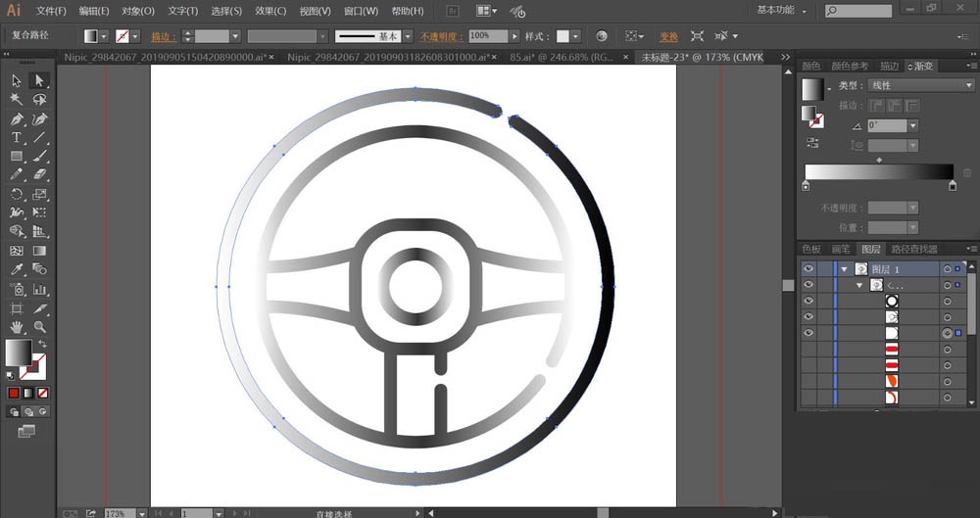
Task: Click the opacity 100% input field
Action: point(488,36)
